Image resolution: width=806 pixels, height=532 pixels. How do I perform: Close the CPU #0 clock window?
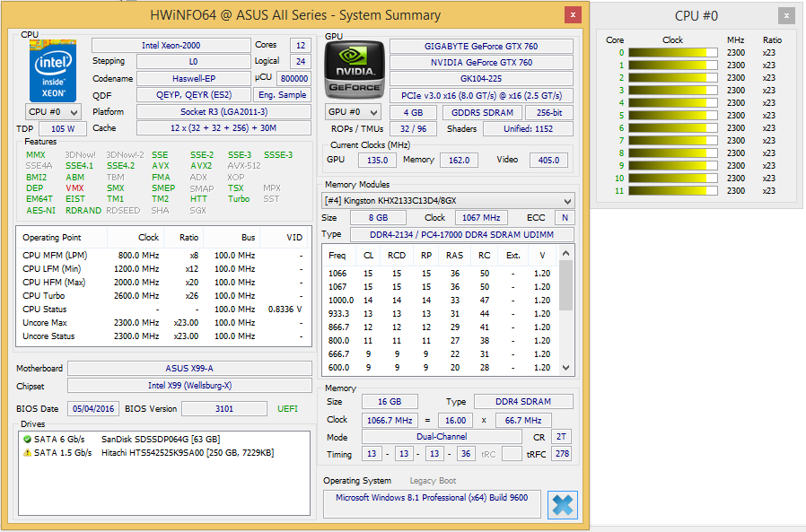point(786,16)
